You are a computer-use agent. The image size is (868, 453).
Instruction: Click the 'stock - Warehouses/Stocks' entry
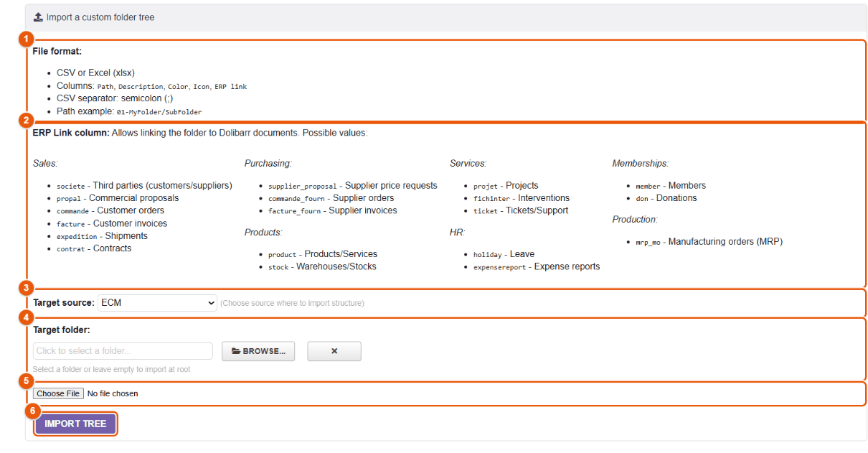pos(322,267)
